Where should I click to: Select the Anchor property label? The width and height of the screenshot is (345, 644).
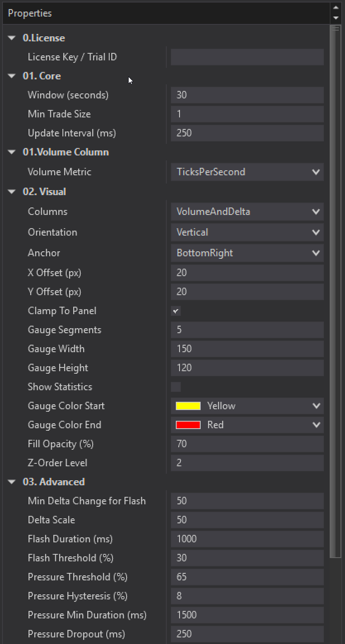pyautogui.click(x=44, y=253)
